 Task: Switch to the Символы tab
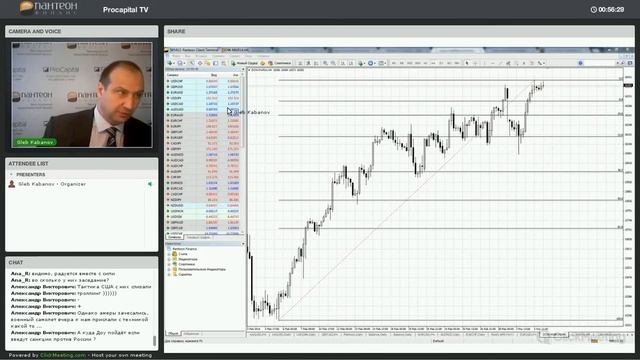coord(174,237)
